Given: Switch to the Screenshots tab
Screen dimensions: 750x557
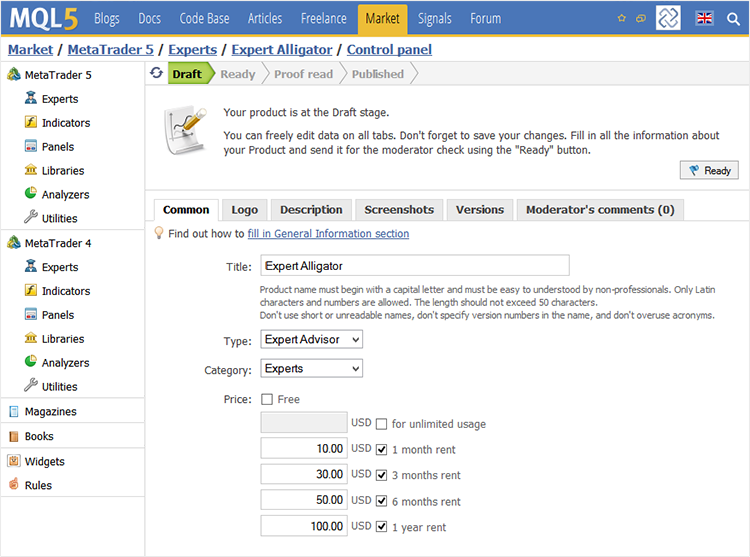Looking at the screenshot, I should click(x=399, y=210).
